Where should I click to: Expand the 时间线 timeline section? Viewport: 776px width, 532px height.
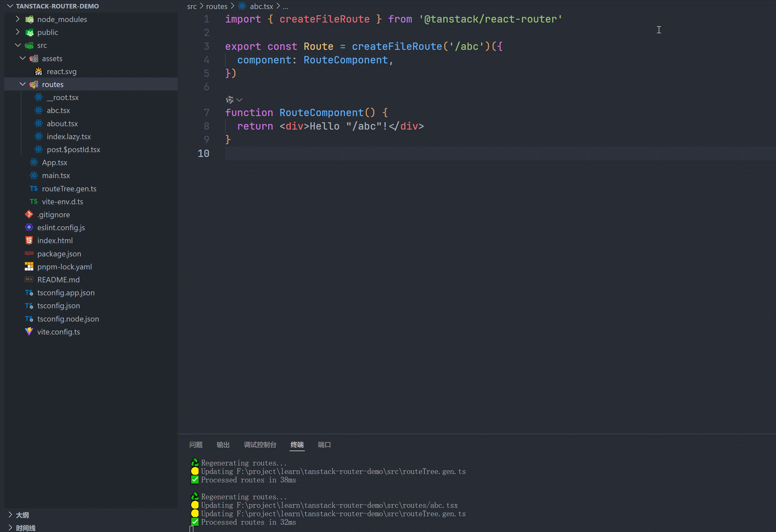click(10, 528)
